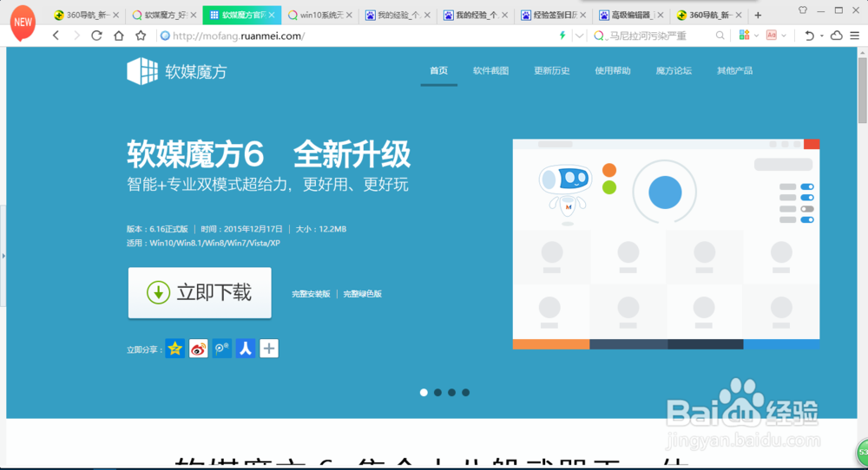
Task: Expand the address bar dropdown arrow
Action: 579,36
